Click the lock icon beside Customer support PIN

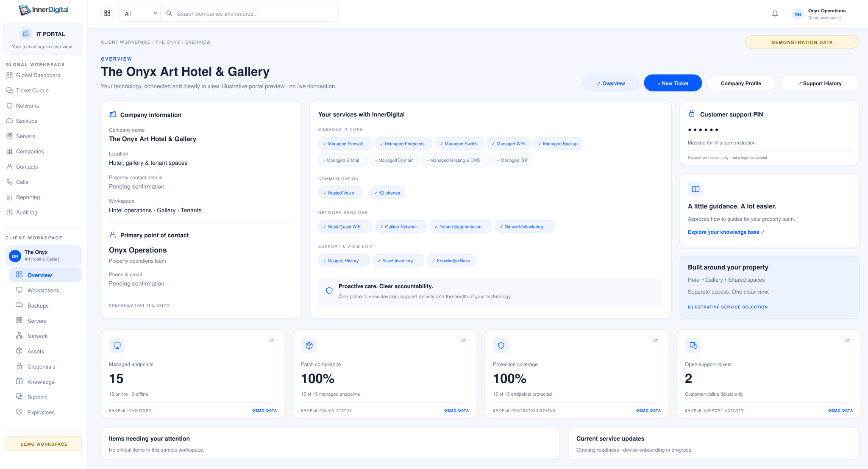coord(692,114)
